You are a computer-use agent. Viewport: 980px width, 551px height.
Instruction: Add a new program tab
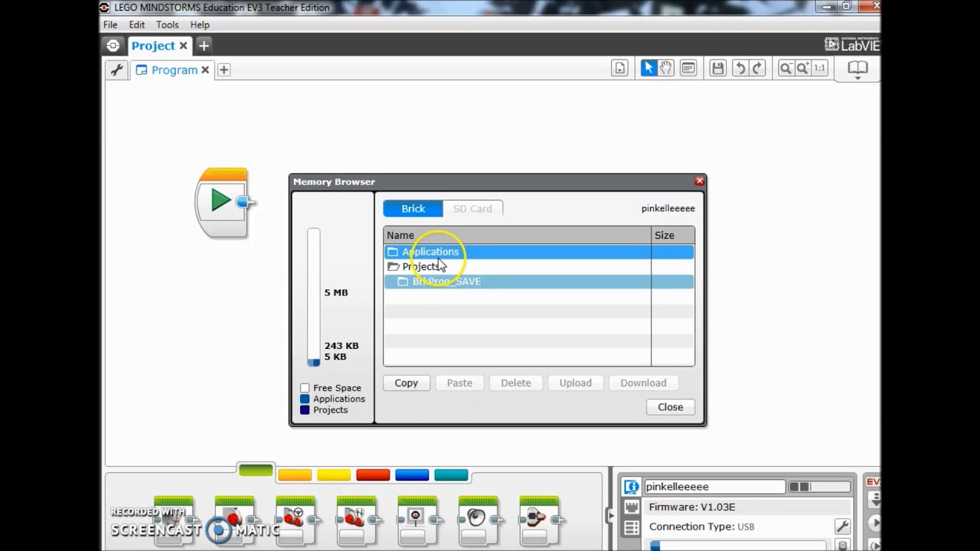click(x=224, y=70)
